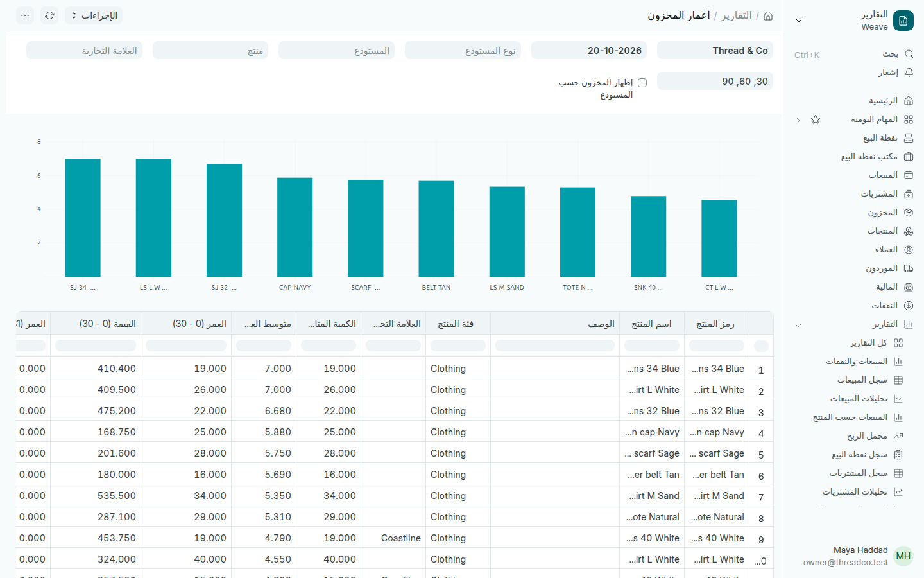The height and width of the screenshot is (578, 924).
Task: Select the Coastline brand cell
Action: pos(393,538)
